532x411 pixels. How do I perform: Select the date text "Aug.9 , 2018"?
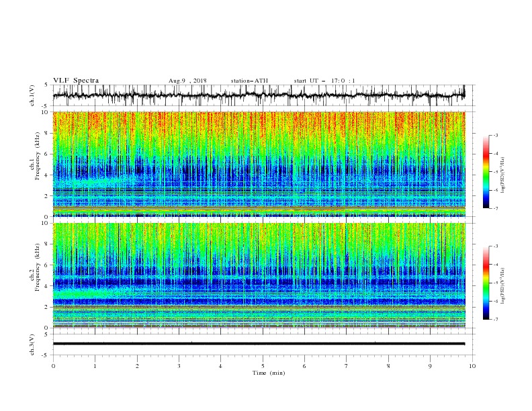187,81
